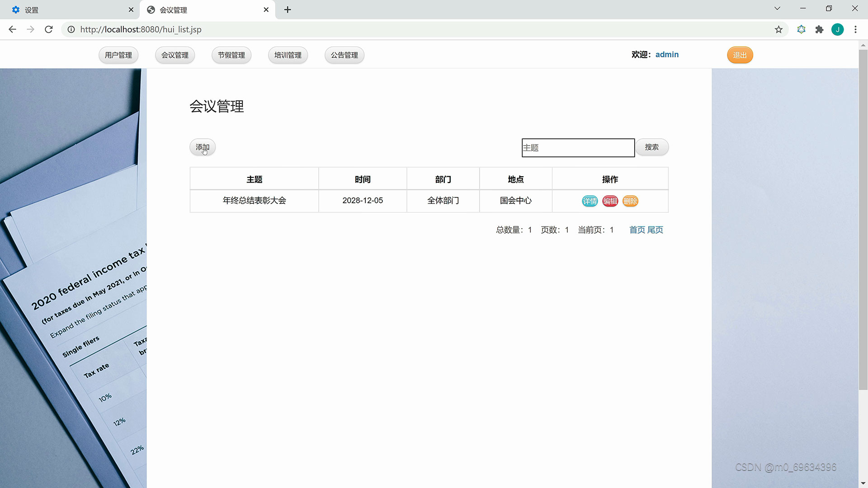The height and width of the screenshot is (488, 868).
Task: Click the 添加 button
Action: point(203,147)
